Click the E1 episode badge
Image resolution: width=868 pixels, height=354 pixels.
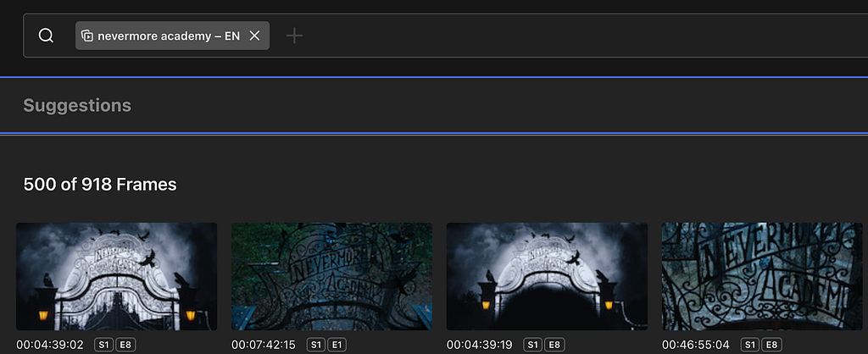pyautogui.click(x=337, y=346)
